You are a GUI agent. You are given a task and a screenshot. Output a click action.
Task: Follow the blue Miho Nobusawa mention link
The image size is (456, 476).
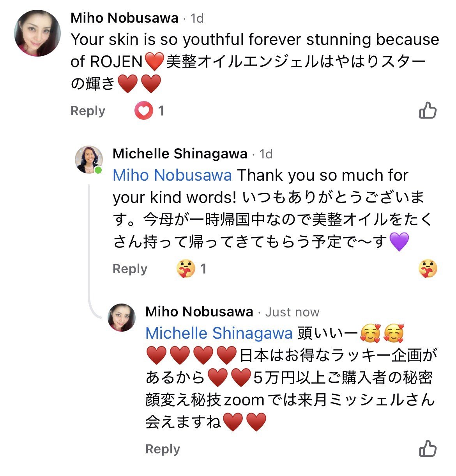(x=172, y=176)
